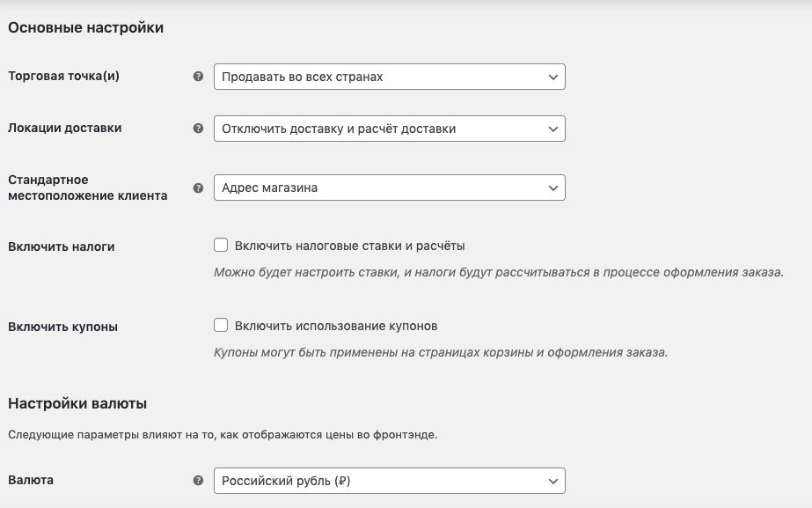This screenshot has width=812, height=508.
Task: Click the Стандартное местоположение клиента label
Action: (87, 188)
